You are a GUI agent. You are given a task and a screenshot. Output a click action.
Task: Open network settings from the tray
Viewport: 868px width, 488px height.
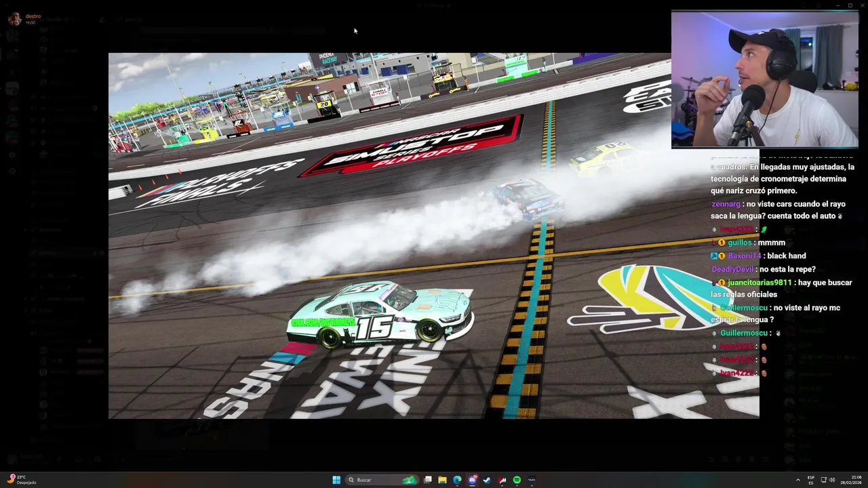pyautogui.click(x=824, y=480)
